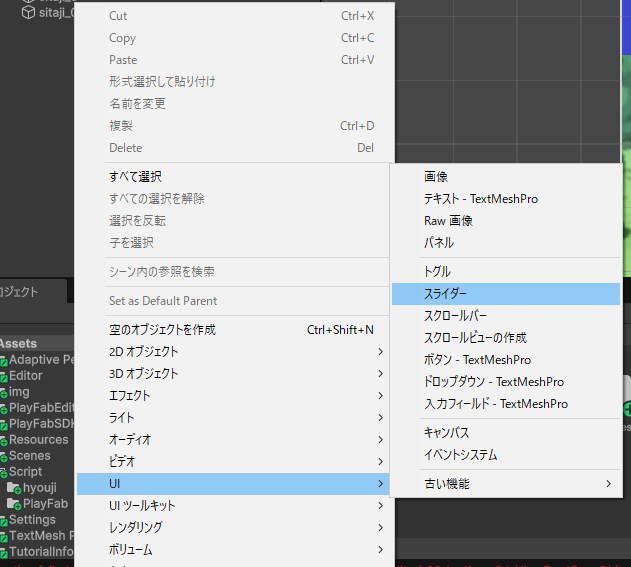
Task: Click the Adaptive Pe folder icon
Action: pos(4,360)
